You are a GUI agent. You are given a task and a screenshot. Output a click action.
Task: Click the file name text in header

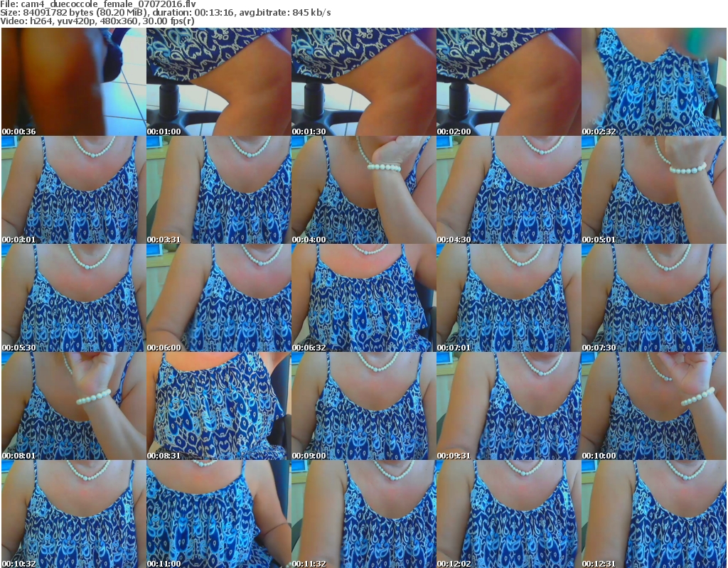coord(108,4)
